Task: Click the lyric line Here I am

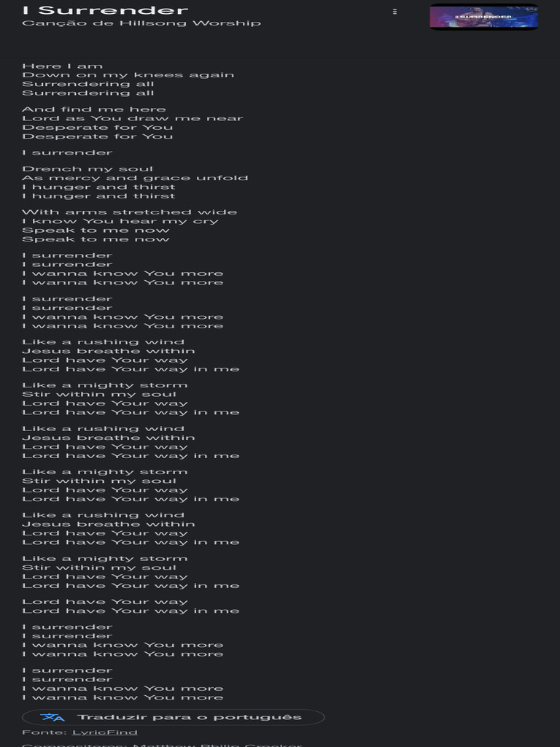Action: coord(63,66)
